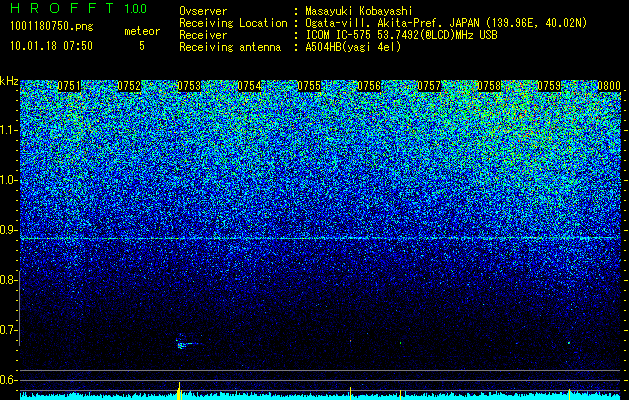The width and height of the screenshot is (629, 400).
Task: Click the Receiver label
Action: pyautogui.click(x=203, y=35)
